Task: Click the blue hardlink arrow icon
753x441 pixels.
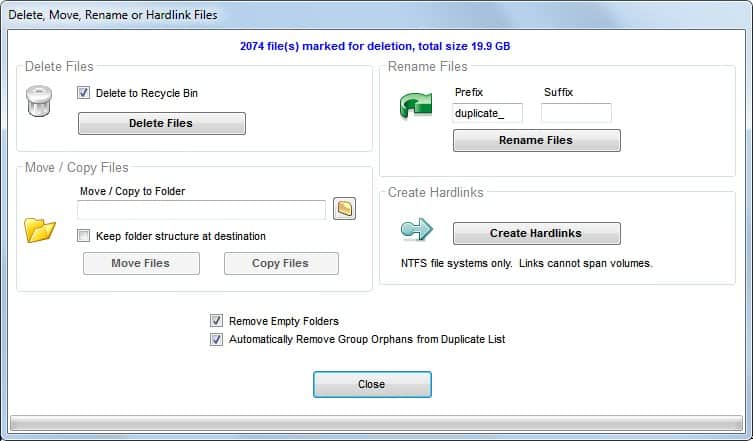Action: coord(417,229)
